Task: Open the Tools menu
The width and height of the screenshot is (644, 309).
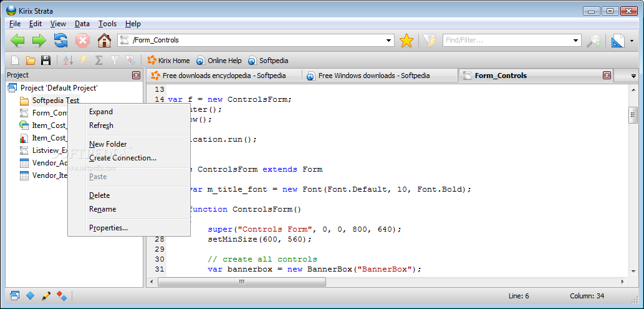Action: 108,24
